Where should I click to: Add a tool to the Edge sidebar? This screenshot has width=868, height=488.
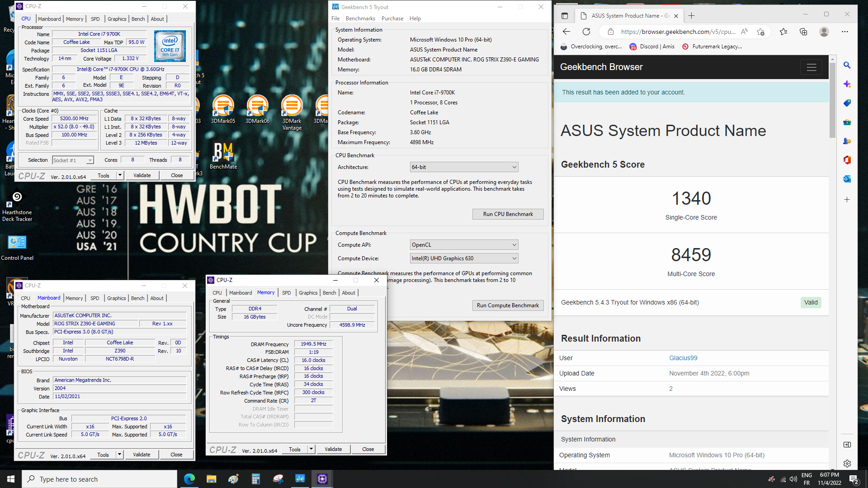tap(847, 199)
